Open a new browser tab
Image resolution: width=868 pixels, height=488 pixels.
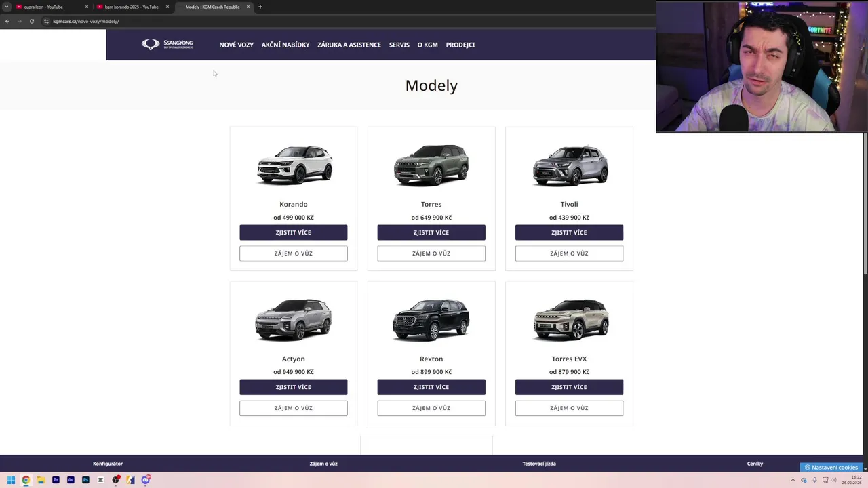click(260, 7)
